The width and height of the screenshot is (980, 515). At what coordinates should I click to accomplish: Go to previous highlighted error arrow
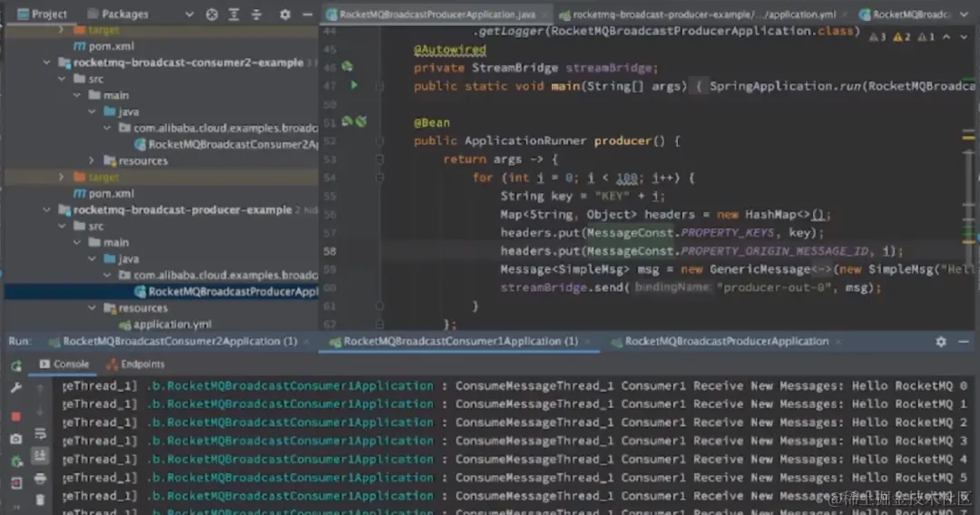tap(946, 37)
